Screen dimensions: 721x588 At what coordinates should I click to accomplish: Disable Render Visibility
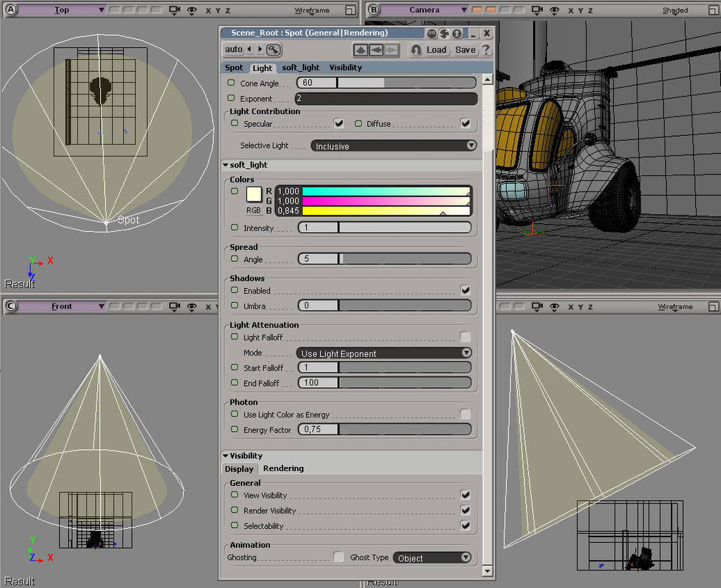(465, 511)
